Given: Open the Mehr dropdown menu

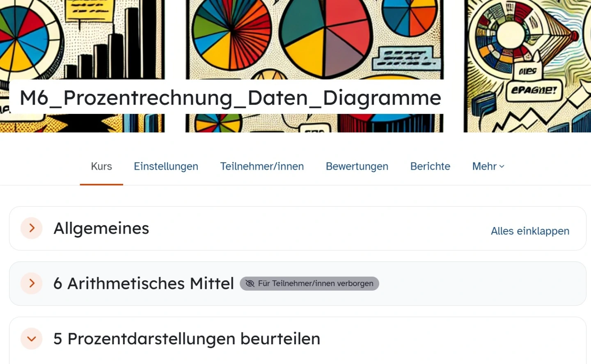Looking at the screenshot, I should [x=488, y=166].
